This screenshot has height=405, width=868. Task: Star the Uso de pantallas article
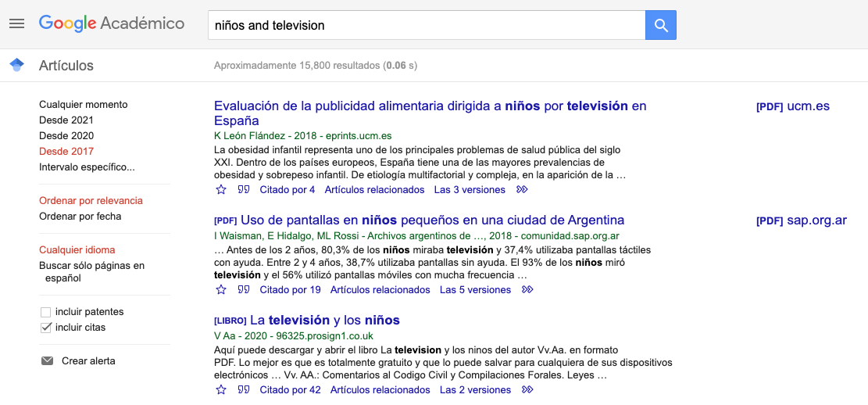[221, 290]
